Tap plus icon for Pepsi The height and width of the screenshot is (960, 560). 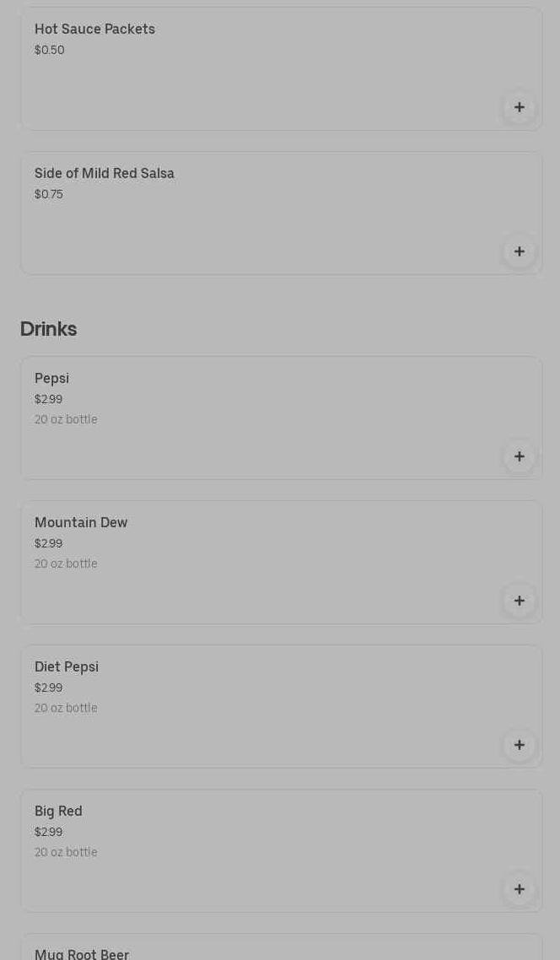coord(519,456)
